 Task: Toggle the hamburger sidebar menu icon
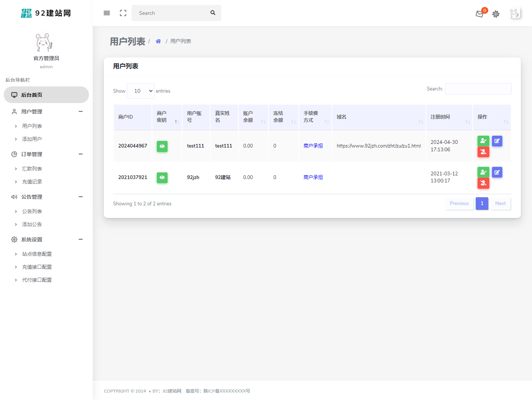click(107, 13)
